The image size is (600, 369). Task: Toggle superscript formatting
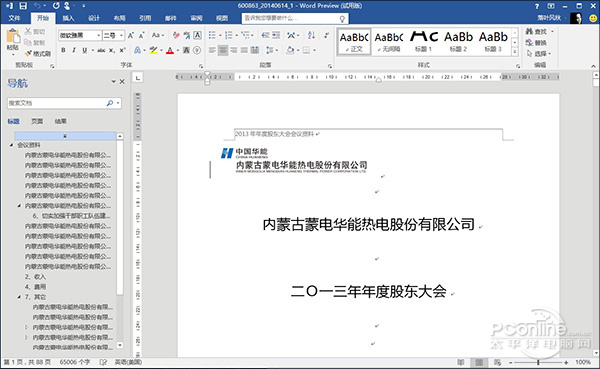[122, 50]
